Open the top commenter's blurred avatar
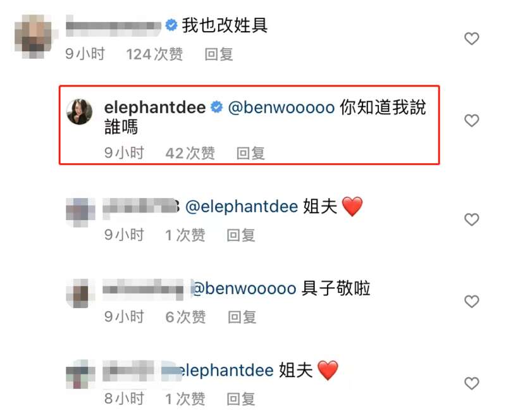Screen dimensions: 506x420 coord(34,37)
